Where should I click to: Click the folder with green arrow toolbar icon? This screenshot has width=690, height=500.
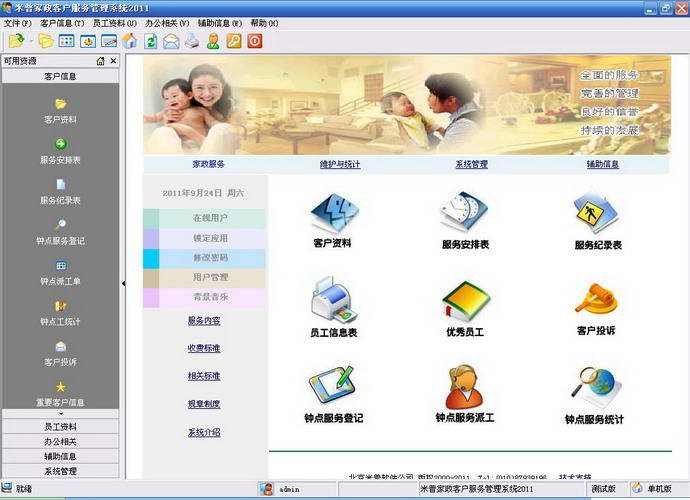pos(17,41)
